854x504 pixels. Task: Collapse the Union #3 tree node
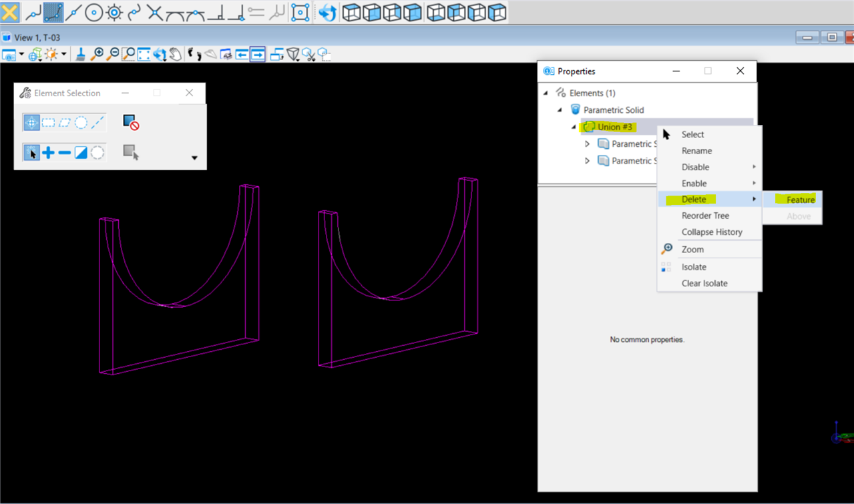pyautogui.click(x=574, y=127)
